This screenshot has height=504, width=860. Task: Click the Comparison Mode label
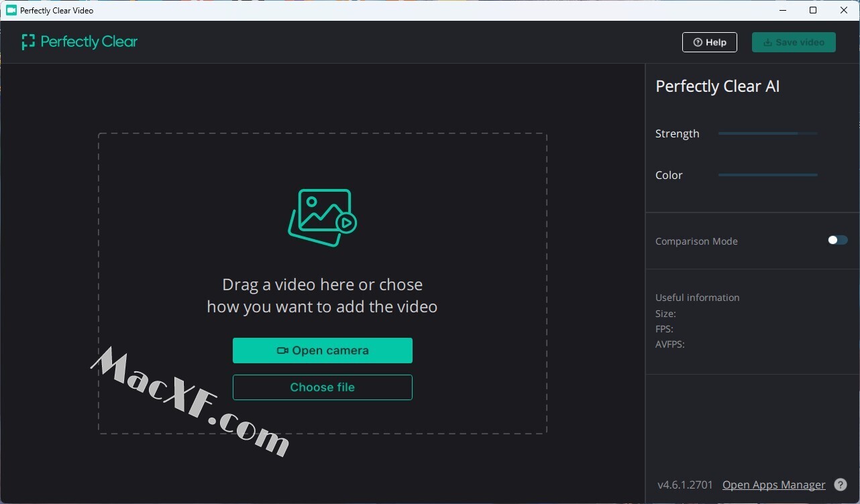[696, 241]
